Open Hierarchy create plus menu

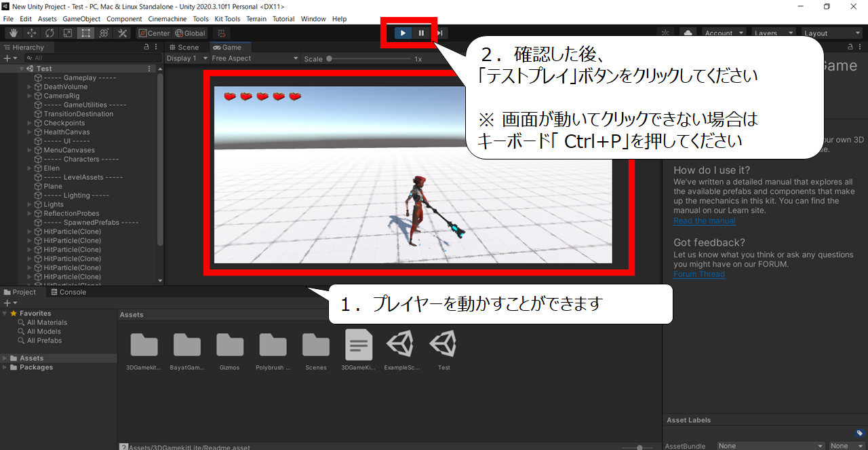tap(9, 58)
